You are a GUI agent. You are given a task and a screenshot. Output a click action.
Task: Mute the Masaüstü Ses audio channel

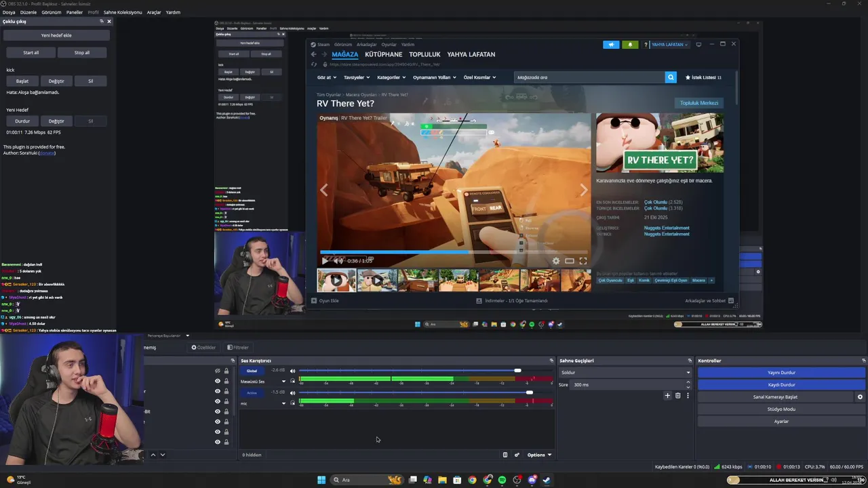pyautogui.click(x=292, y=371)
